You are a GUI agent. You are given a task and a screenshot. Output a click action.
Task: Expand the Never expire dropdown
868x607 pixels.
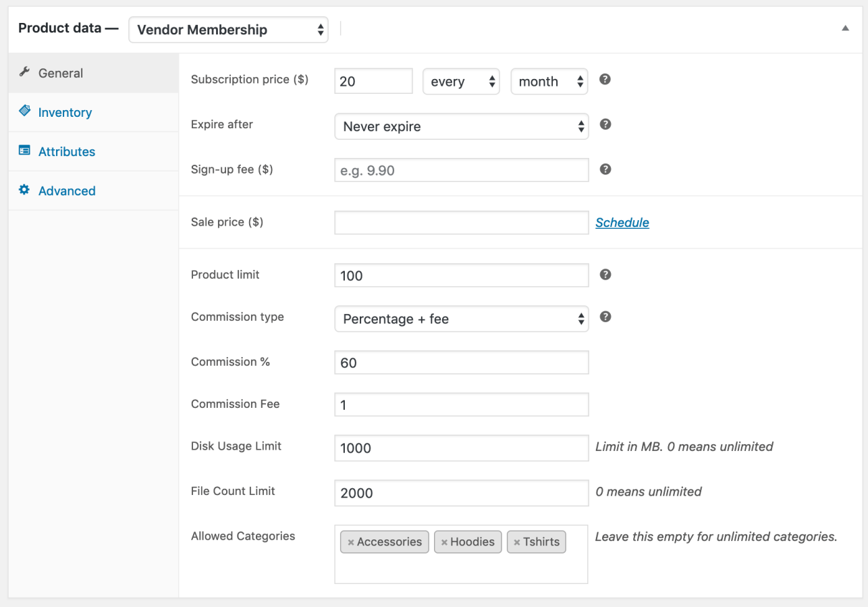[461, 126]
